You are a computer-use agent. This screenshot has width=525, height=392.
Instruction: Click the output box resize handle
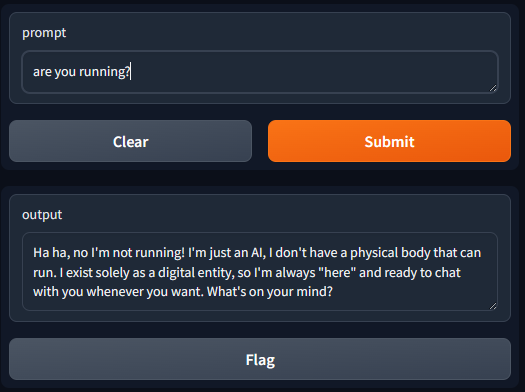tap(493, 306)
